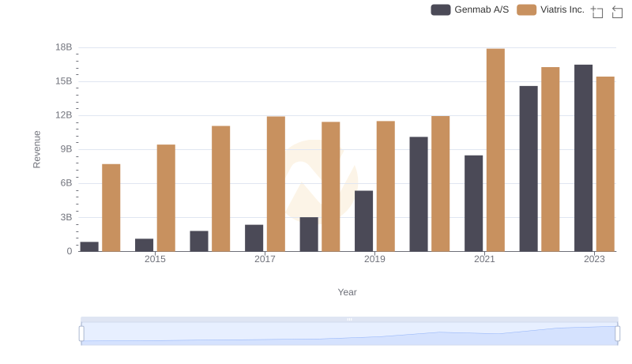Click the top grip of the zoom slider
The image size is (632, 364).
(349, 319)
